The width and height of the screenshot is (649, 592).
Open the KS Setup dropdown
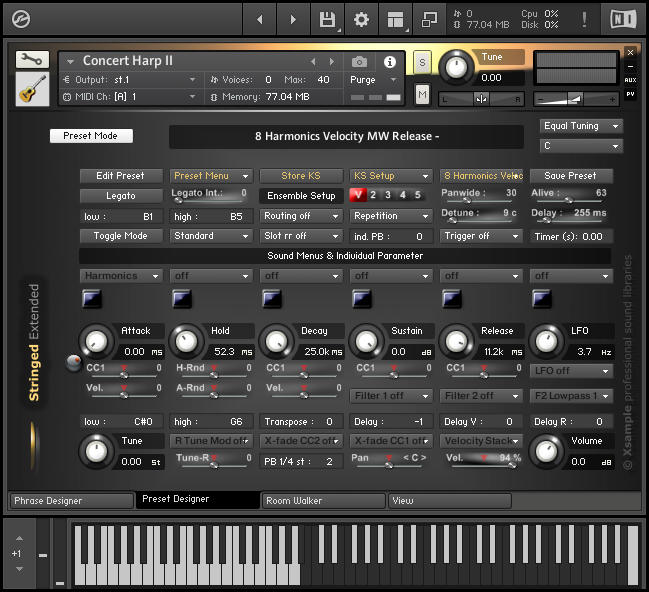pyautogui.click(x=391, y=176)
